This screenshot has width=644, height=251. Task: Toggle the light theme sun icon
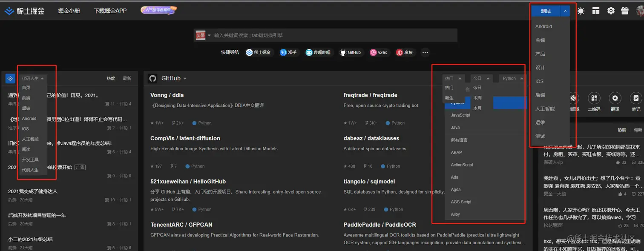pyautogui.click(x=581, y=11)
